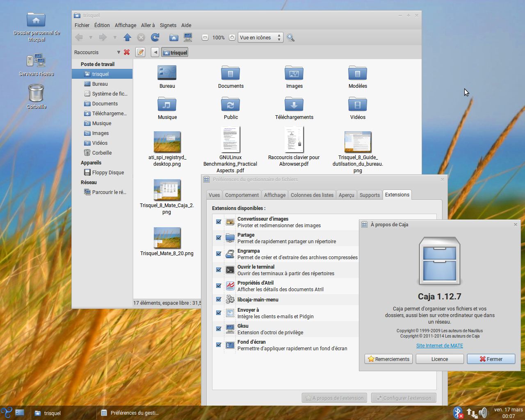Uncheck the Fond d'écran extension
Viewport: 525px width, 420px height.
(x=219, y=345)
